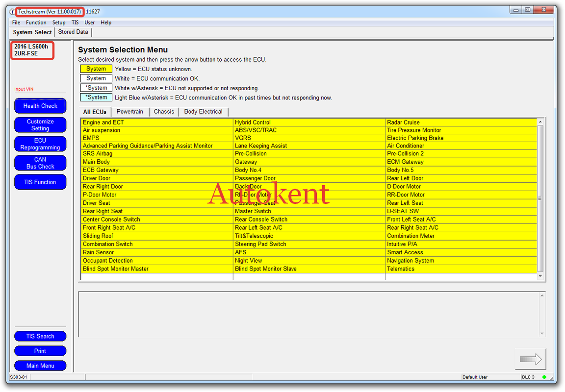Click the scroll up arrow of lower message pane

pos(542,295)
